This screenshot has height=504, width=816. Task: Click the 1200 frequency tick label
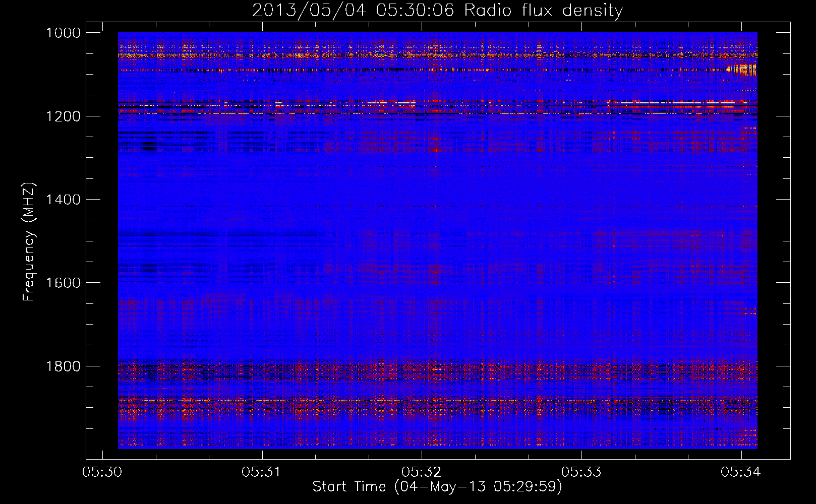pos(63,116)
